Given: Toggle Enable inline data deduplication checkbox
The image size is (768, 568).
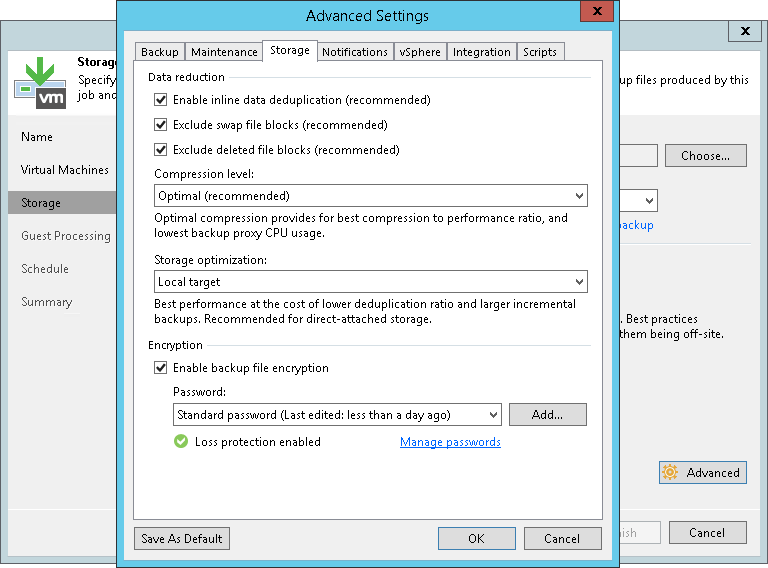Looking at the screenshot, I should 161,100.
